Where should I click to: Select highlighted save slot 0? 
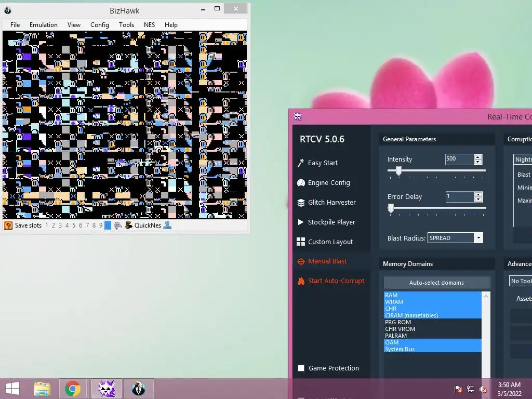click(x=108, y=225)
